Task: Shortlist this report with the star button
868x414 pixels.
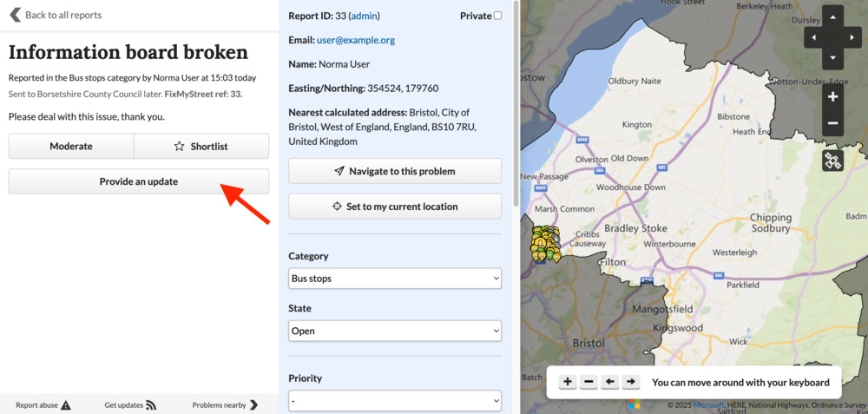Action: point(201,147)
